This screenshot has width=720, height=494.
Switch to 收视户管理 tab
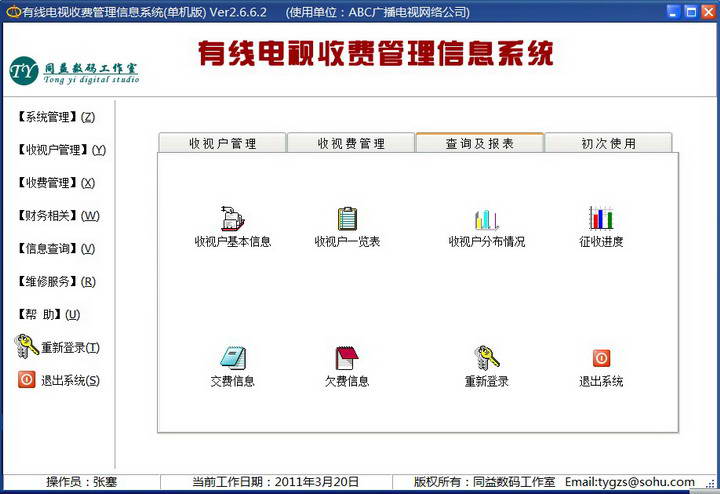point(222,143)
